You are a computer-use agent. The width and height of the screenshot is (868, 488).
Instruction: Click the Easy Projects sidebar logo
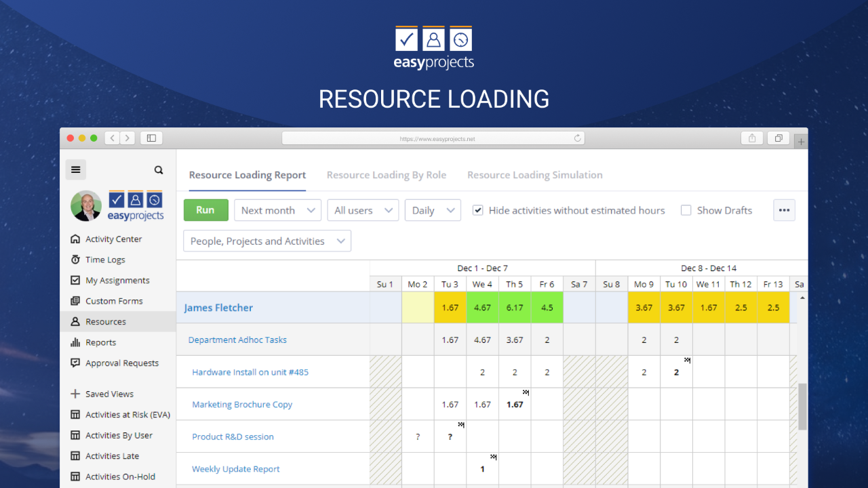click(x=136, y=205)
